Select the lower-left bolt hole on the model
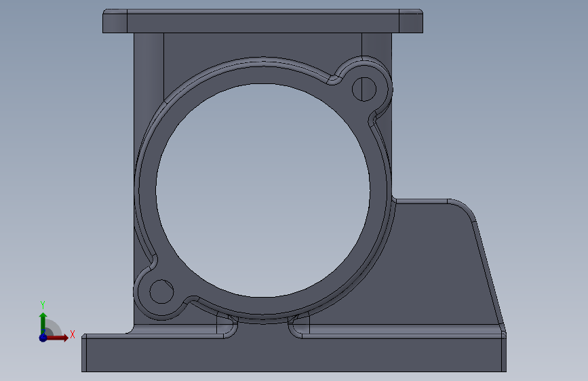This screenshot has height=381, width=588. (161, 292)
